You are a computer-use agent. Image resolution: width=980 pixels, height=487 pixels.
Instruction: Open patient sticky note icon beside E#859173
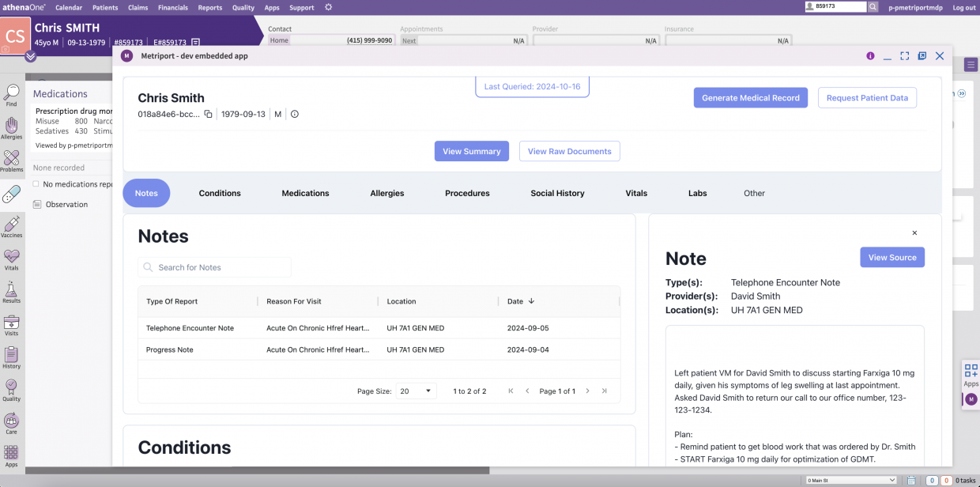(196, 42)
